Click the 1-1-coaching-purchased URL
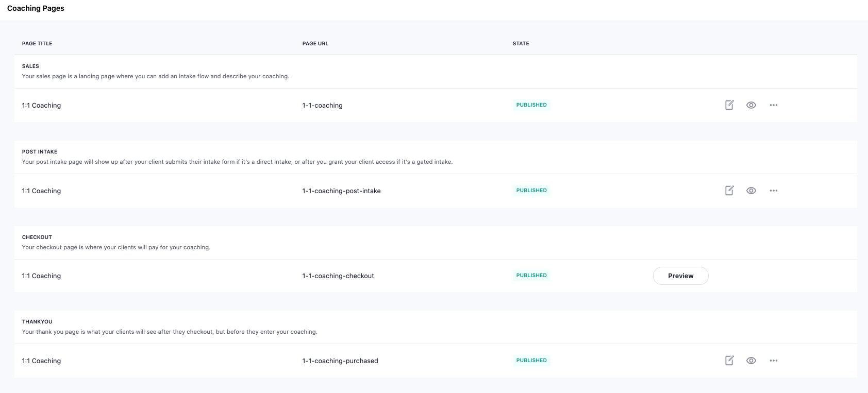The width and height of the screenshot is (868, 393). point(340,361)
